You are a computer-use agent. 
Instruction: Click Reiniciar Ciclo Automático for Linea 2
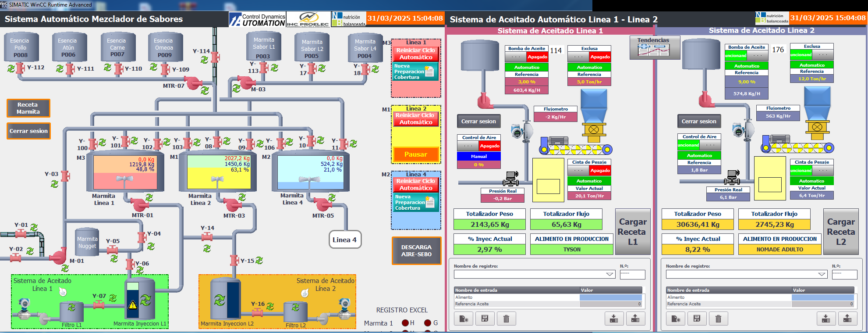pos(416,119)
